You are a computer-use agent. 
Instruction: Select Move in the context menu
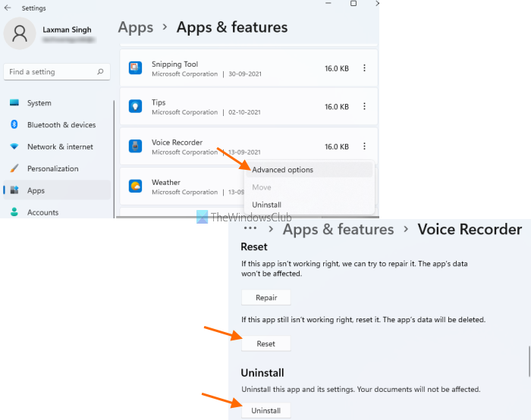[309, 187]
